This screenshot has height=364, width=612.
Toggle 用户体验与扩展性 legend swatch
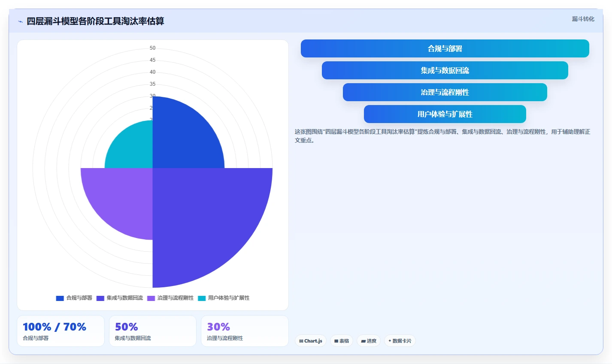coord(202,298)
